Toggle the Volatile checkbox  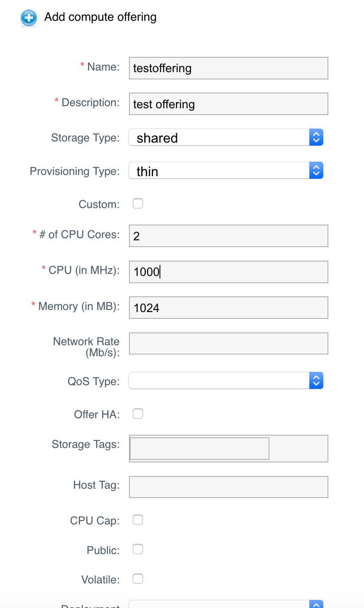pos(137,579)
